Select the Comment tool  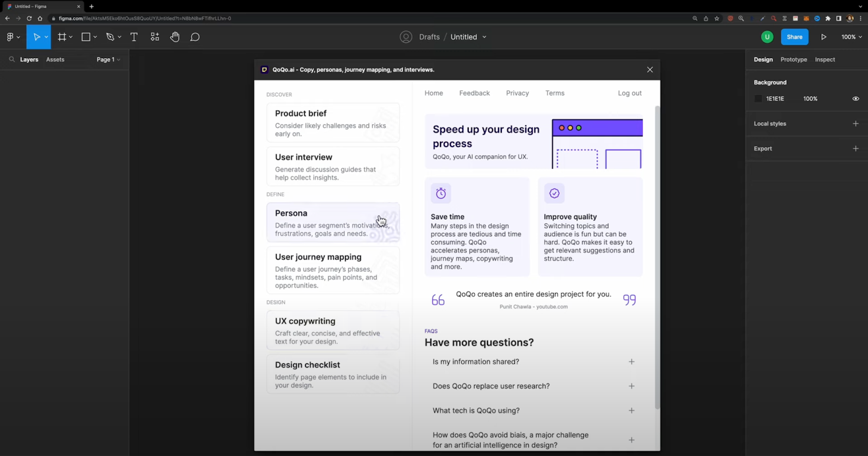[195, 37]
